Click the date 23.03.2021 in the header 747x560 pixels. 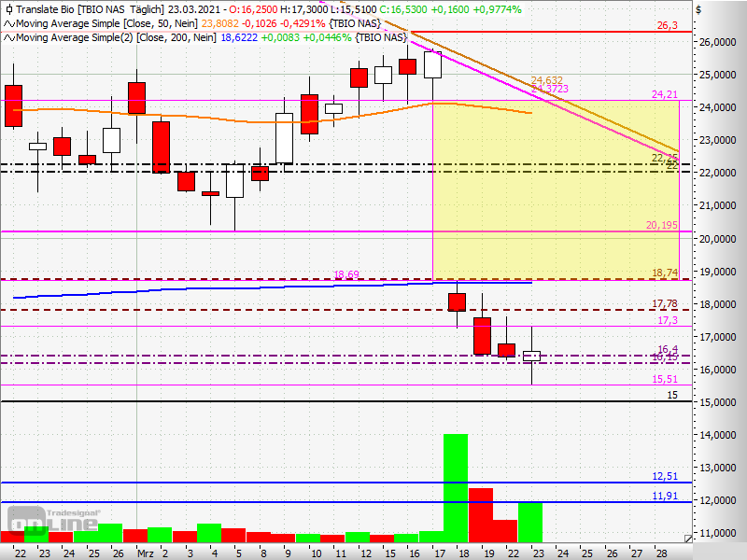click(x=194, y=9)
